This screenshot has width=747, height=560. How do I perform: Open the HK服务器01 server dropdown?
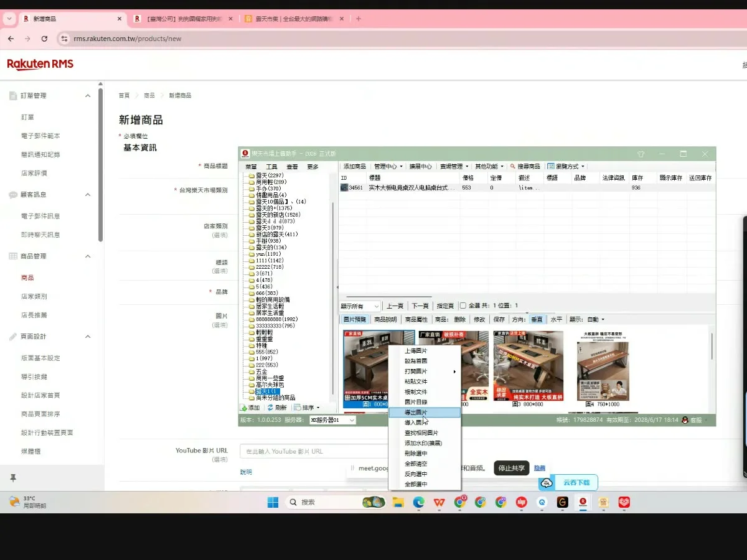coord(333,420)
